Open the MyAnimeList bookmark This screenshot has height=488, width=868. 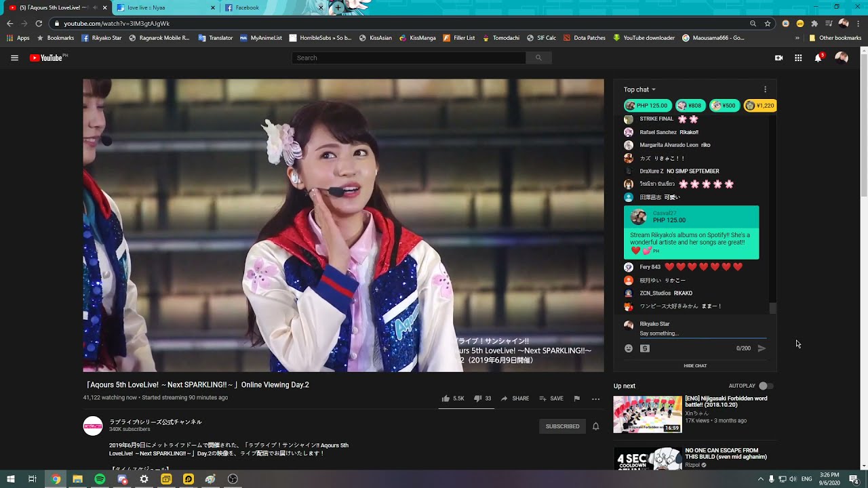click(260, 38)
